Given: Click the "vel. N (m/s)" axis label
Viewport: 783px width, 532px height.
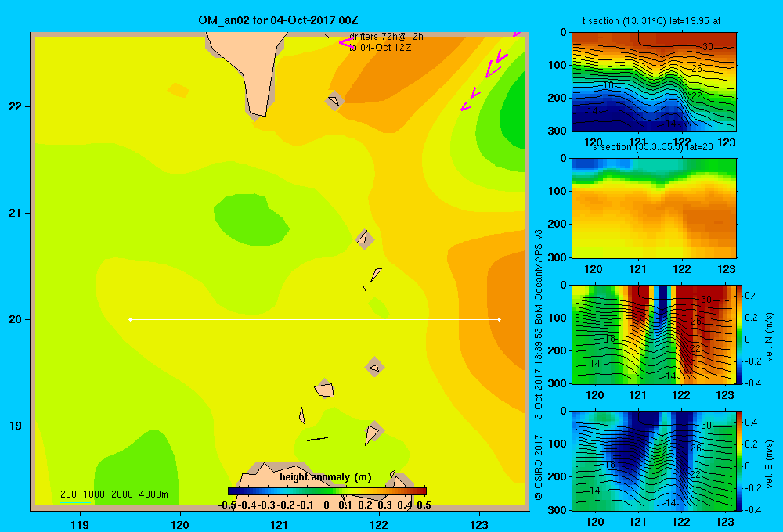Looking at the screenshot, I should [x=769, y=336].
